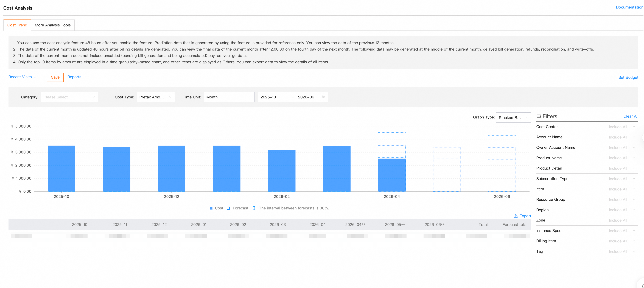The width and height of the screenshot is (644, 288).
Task: Open the Category dropdown
Action: 69,97
